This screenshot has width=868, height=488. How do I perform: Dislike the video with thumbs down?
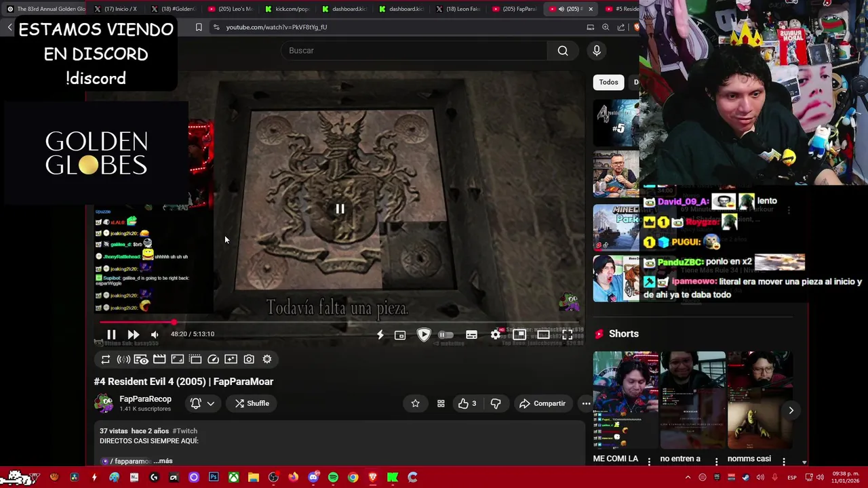point(496,404)
